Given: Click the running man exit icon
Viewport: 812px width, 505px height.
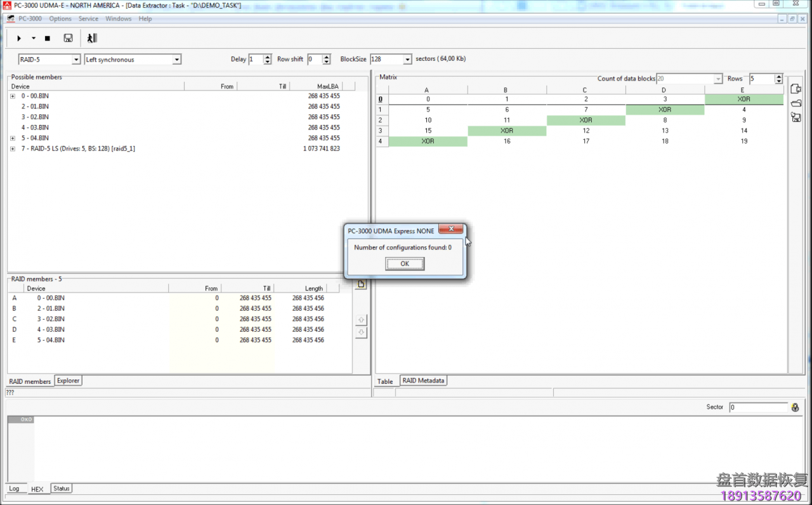Looking at the screenshot, I should pyautogui.click(x=92, y=39).
